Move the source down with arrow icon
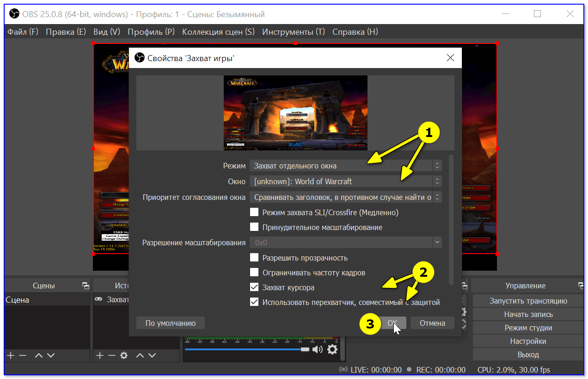The width and height of the screenshot is (588, 379). tap(152, 355)
